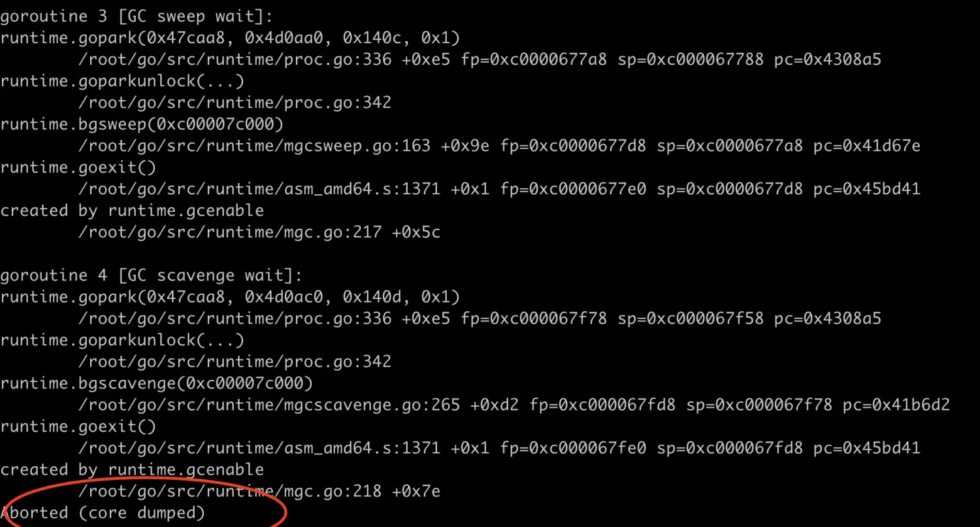Click the pc=0x41d67e value
Screen dimensions: 980x527
click(867, 146)
